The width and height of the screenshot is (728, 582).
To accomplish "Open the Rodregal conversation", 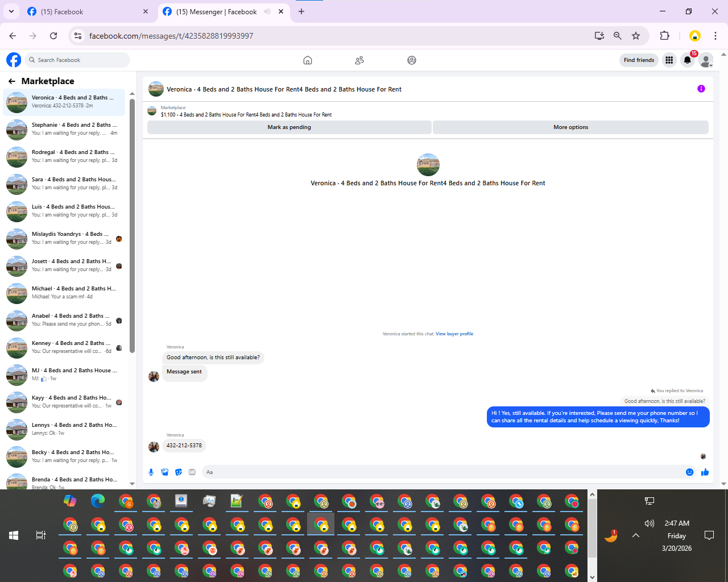I will click(x=64, y=157).
